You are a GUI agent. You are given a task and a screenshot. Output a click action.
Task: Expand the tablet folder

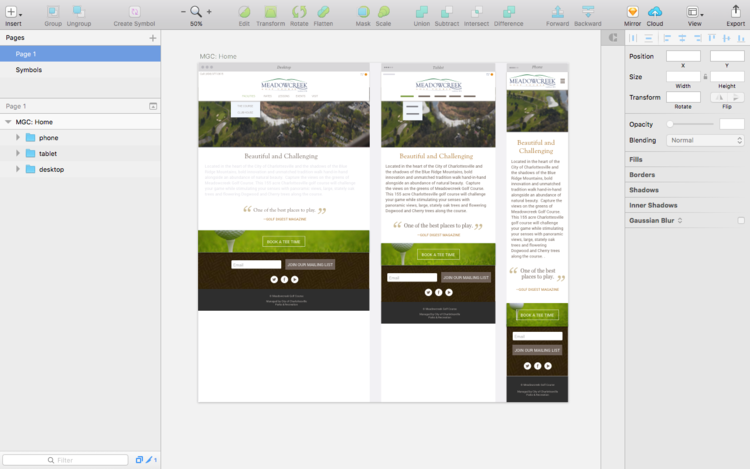18,153
